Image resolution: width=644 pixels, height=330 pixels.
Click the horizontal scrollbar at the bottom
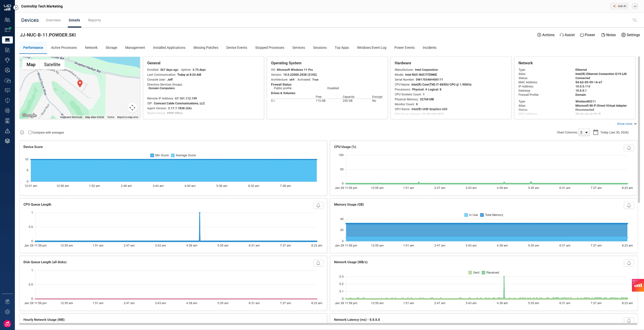click(327, 324)
